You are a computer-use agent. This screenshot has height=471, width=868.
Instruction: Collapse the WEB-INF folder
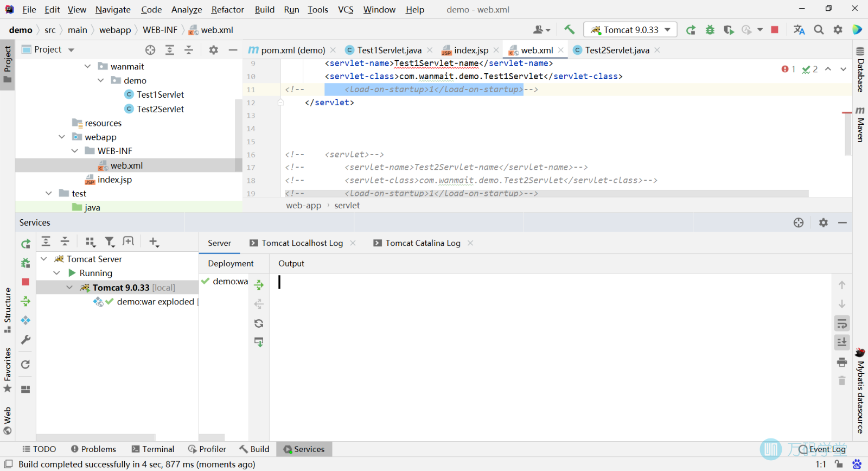pos(74,151)
